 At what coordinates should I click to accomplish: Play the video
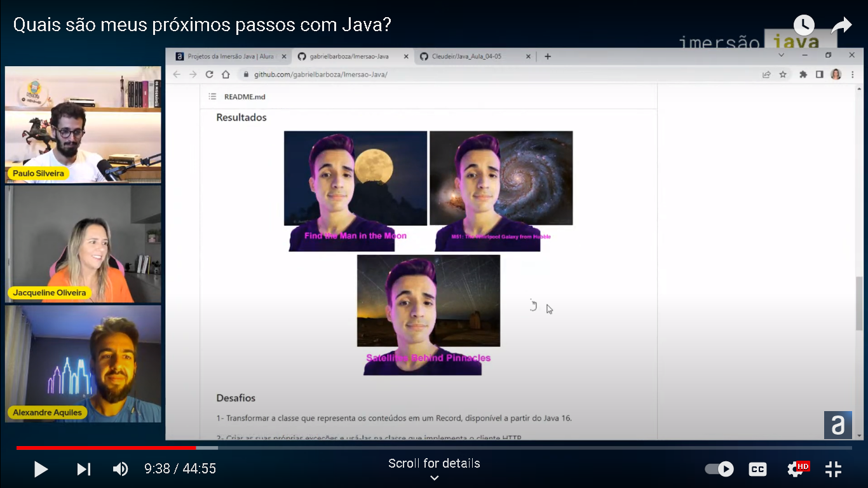[x=41, y=469]
